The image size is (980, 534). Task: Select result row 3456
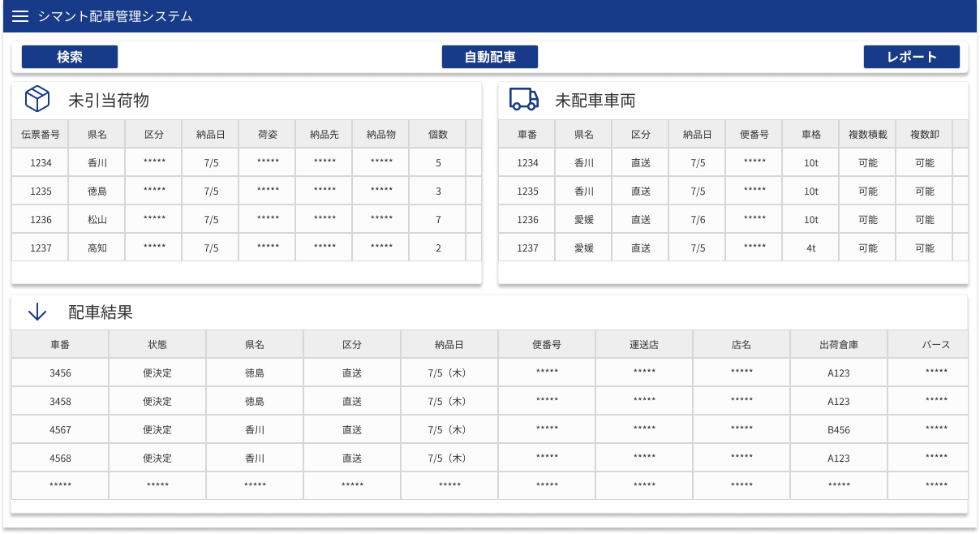click(x=490, y=373)
